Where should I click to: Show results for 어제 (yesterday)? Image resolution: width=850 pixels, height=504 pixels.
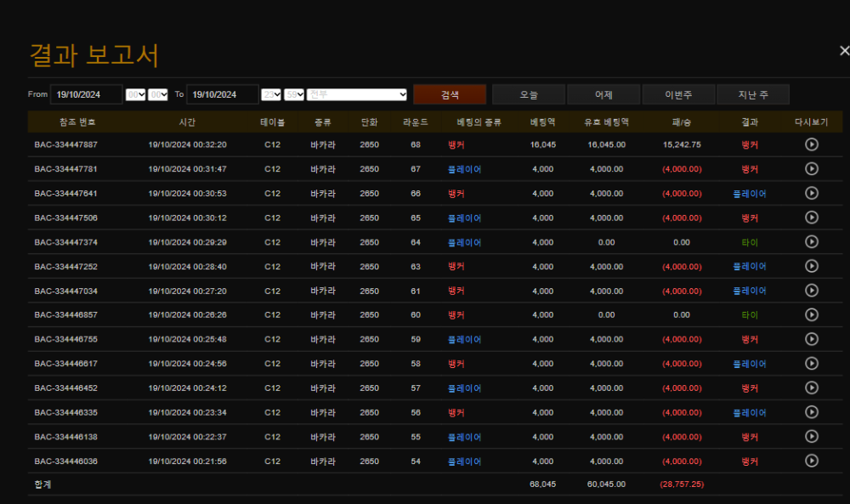[x=603, y=94]
